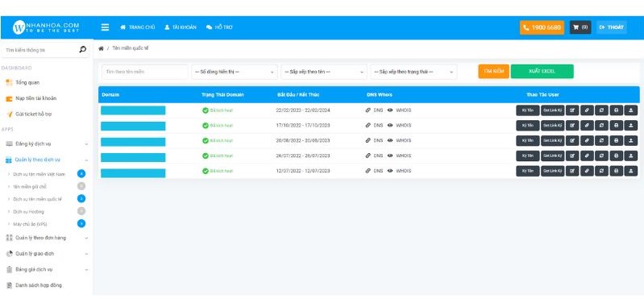
Task: Collapse 'Quản lý theo dịch vụ' sidebar section
Action: [47, 160]
